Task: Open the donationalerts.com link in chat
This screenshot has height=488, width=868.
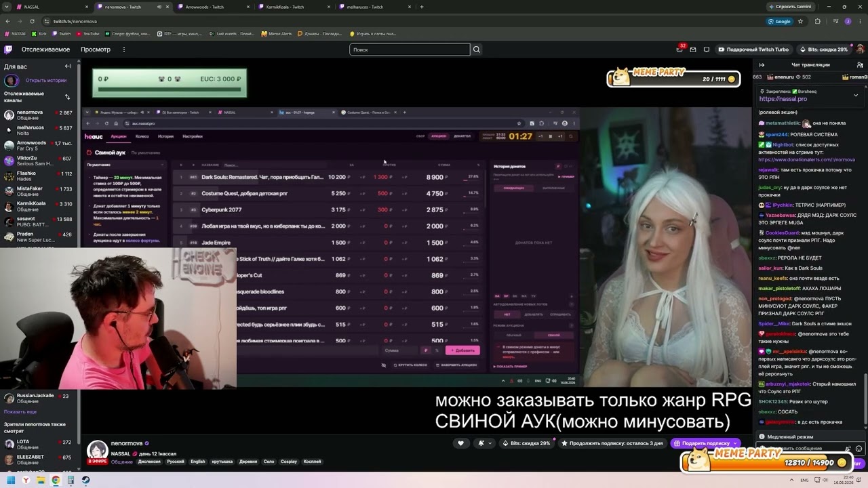Action: point(806,159)
